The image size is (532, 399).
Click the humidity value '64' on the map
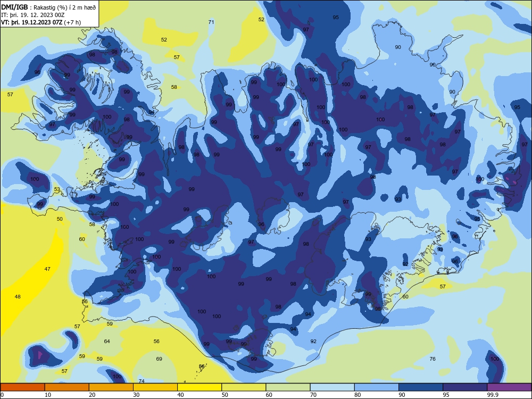pyautogui.click(x=107, y=342)
